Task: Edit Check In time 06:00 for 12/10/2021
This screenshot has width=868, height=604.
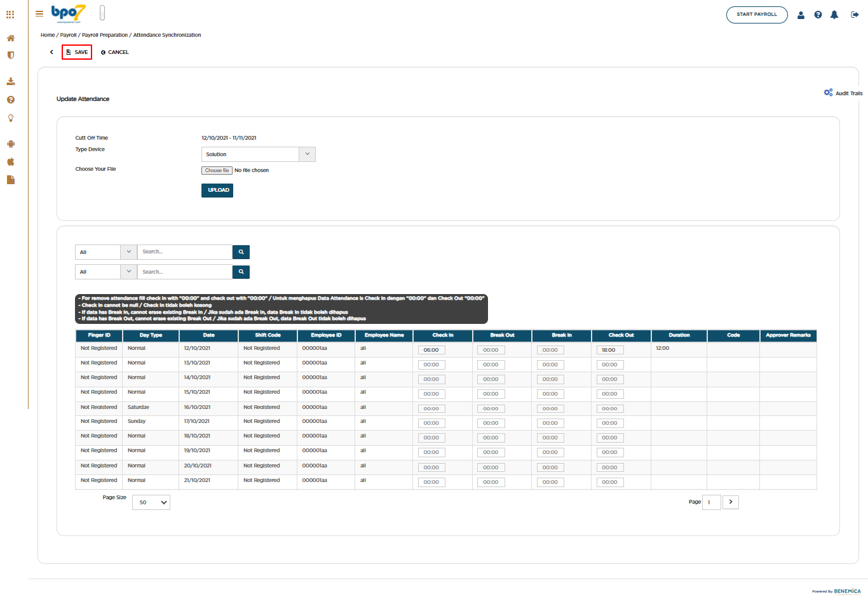Action: tap(431, 350)
